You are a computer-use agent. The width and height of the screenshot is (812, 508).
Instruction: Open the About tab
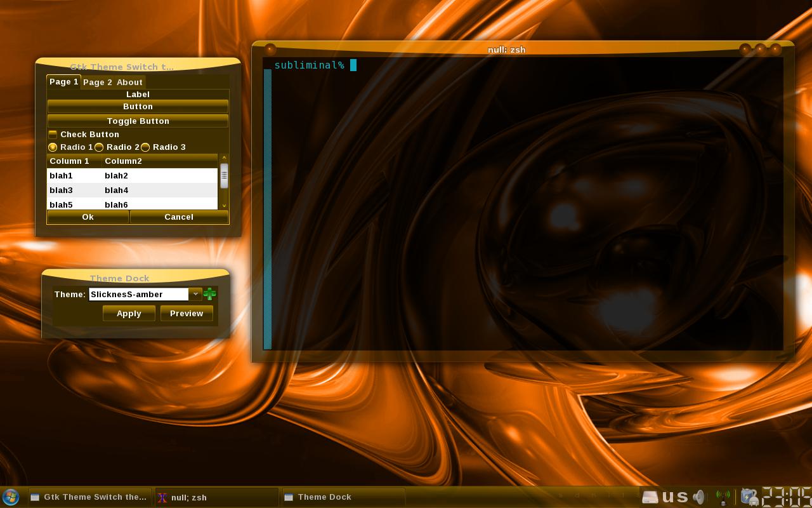point(129,83)
